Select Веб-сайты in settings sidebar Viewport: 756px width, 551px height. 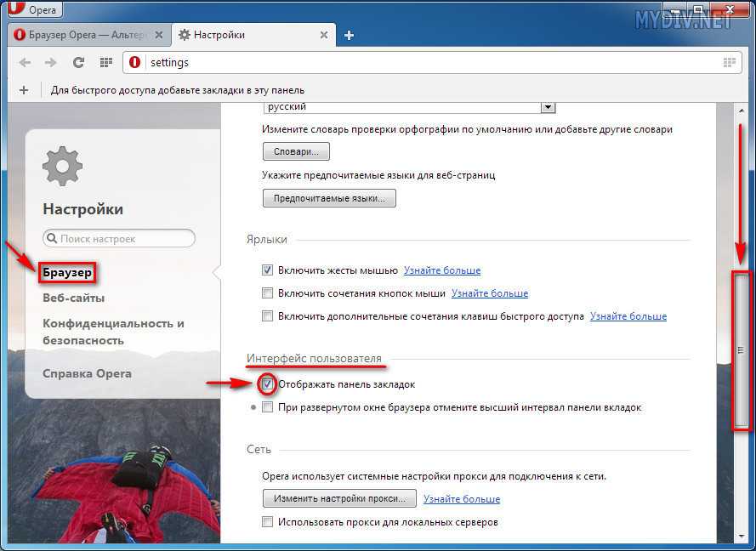tap(74, 298)
